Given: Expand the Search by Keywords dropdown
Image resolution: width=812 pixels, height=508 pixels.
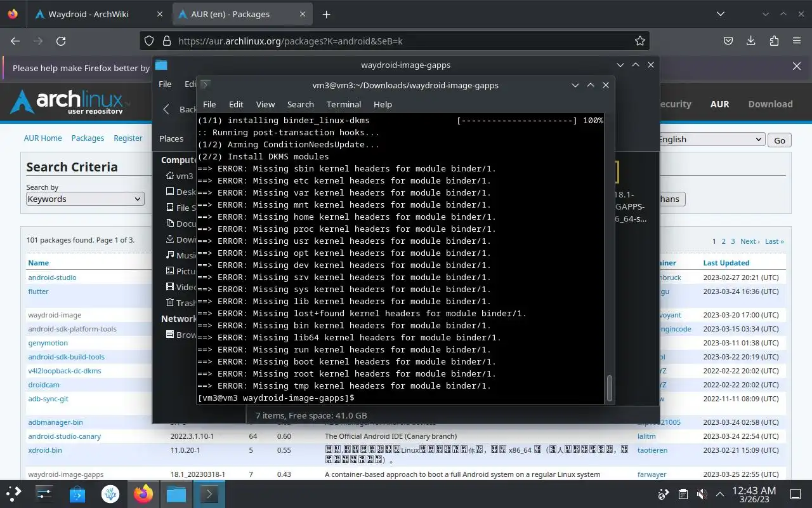Looking at the screenshot, I should click(84, 199).
